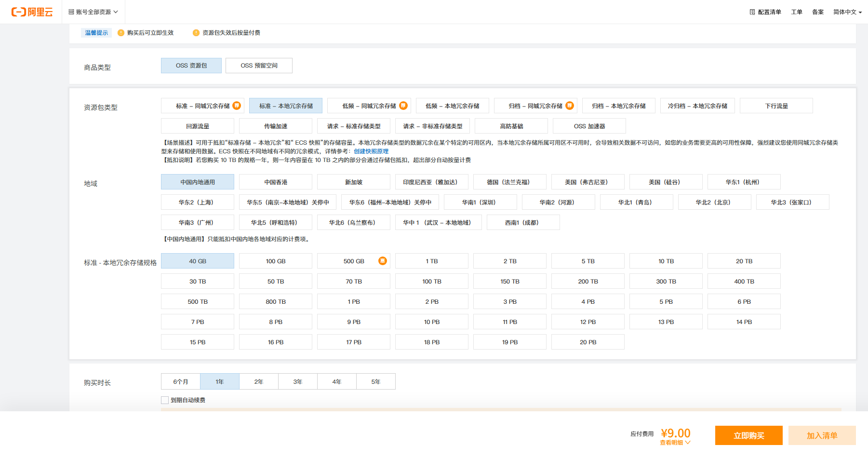
Task: Click the orange badge on 500 GB option
Action: 383,261
